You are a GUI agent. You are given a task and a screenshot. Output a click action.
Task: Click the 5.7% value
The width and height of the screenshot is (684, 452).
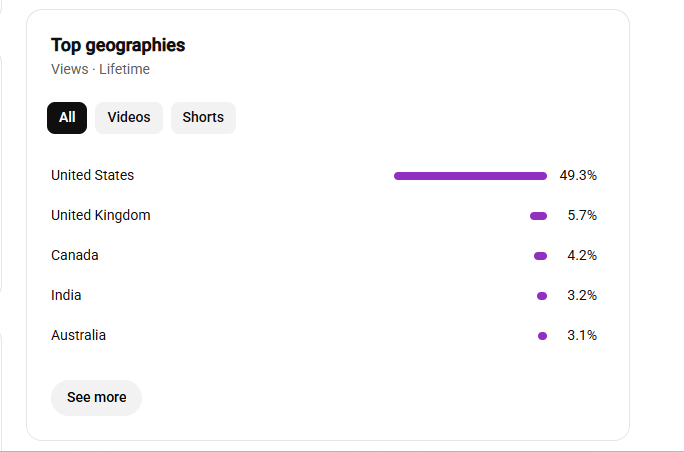coord(582,216)
